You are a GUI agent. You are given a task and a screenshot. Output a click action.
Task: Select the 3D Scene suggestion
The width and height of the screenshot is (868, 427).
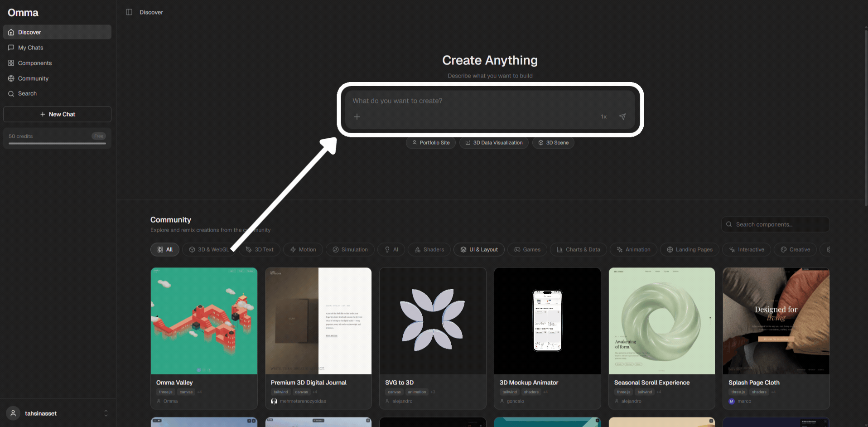553,143
